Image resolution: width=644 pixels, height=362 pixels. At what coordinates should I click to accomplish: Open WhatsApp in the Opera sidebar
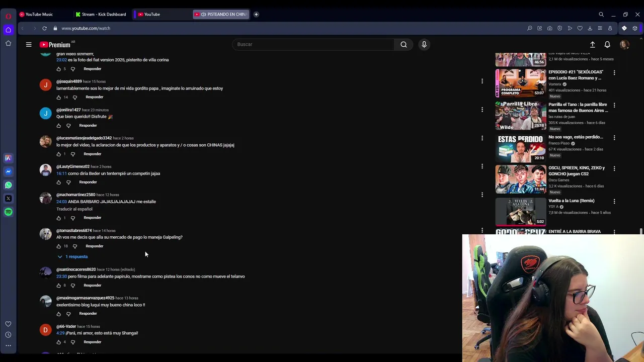click(8, 185)
